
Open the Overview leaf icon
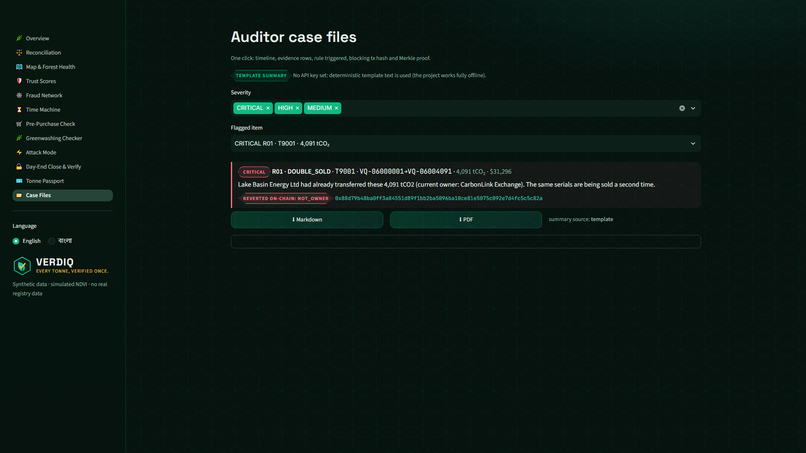coord(19,38)
